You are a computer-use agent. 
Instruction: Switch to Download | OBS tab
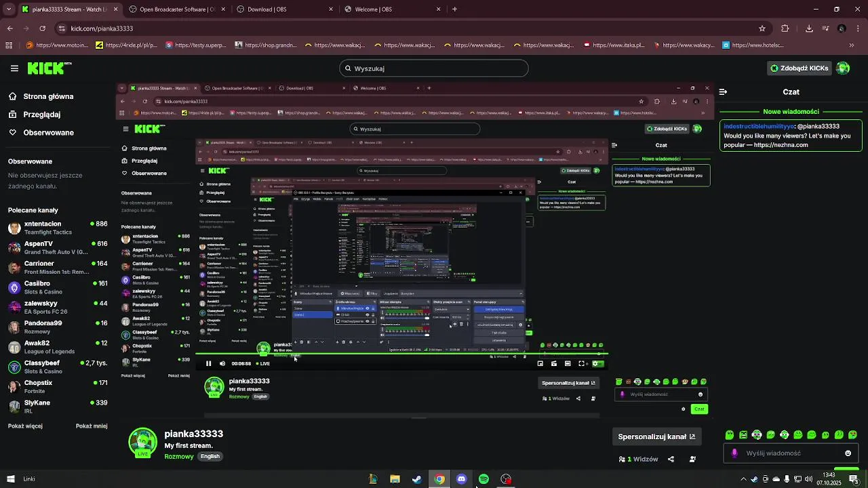click(286, 9)
